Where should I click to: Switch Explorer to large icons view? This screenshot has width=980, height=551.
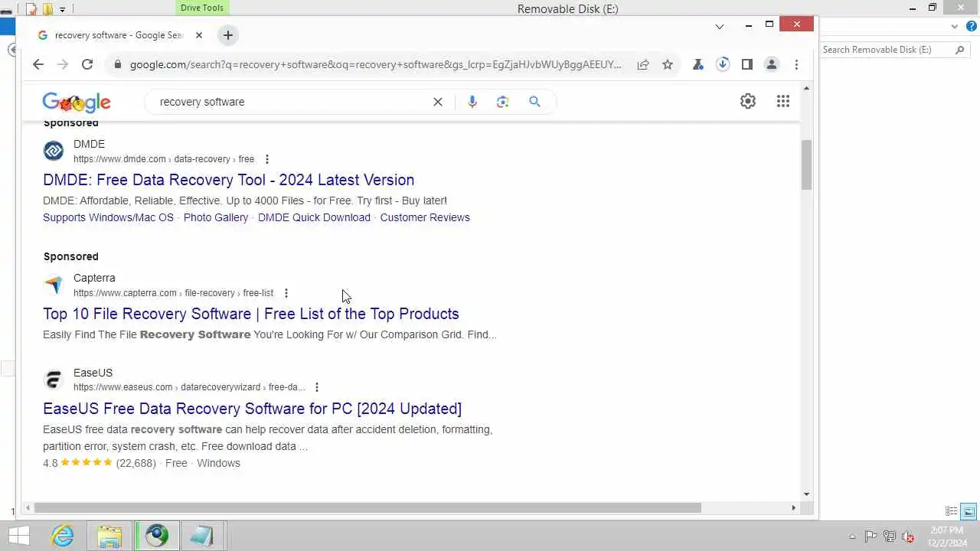point(969,511)
